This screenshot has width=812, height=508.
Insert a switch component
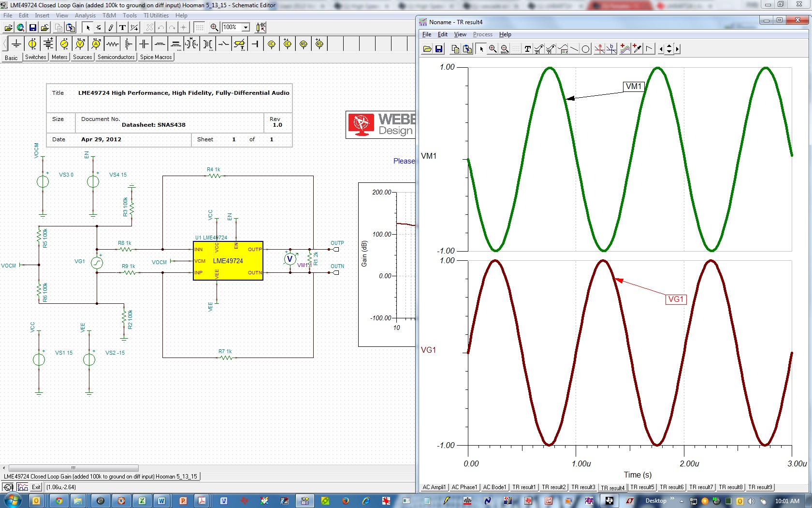[224, 44]
